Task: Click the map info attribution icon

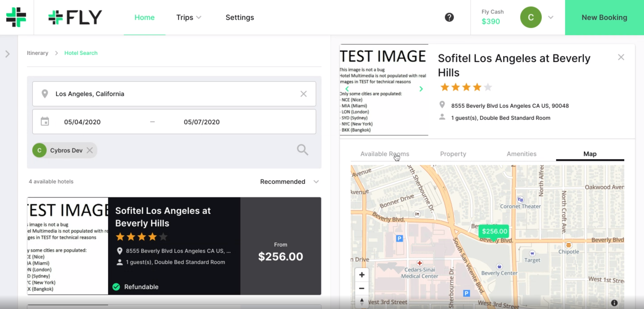Action: [614, 303]
